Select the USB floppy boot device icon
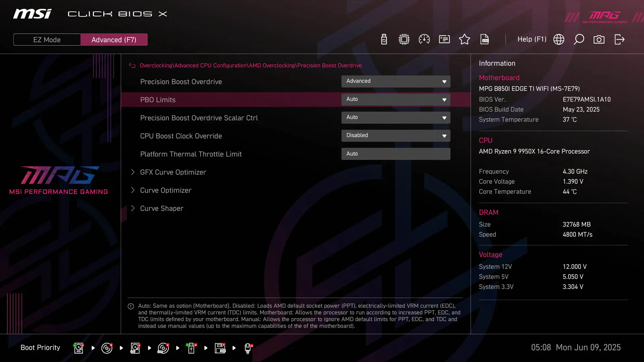This screenshot has height=362, width=644. click(220, 348)
